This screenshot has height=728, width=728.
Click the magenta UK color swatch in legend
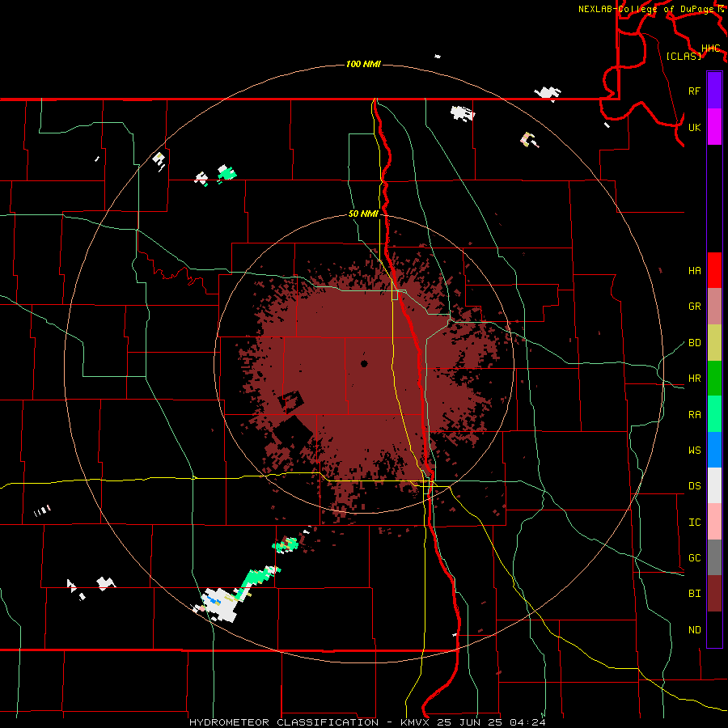(x=714, y=127)
